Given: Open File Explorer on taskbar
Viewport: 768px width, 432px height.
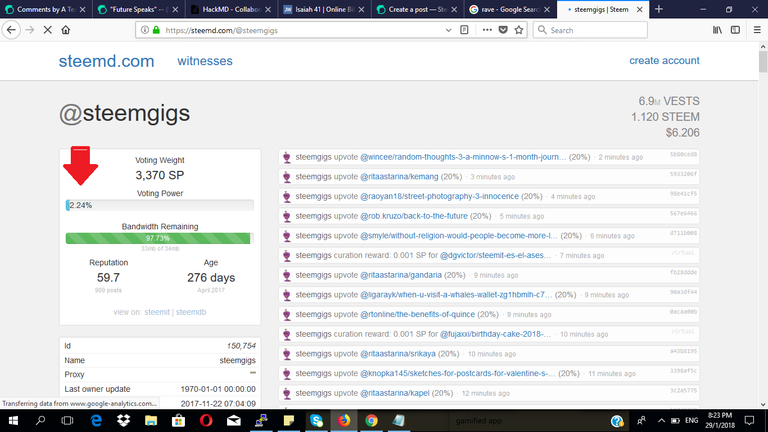Looking at the screenshot, I should click(x=151, y=420).
